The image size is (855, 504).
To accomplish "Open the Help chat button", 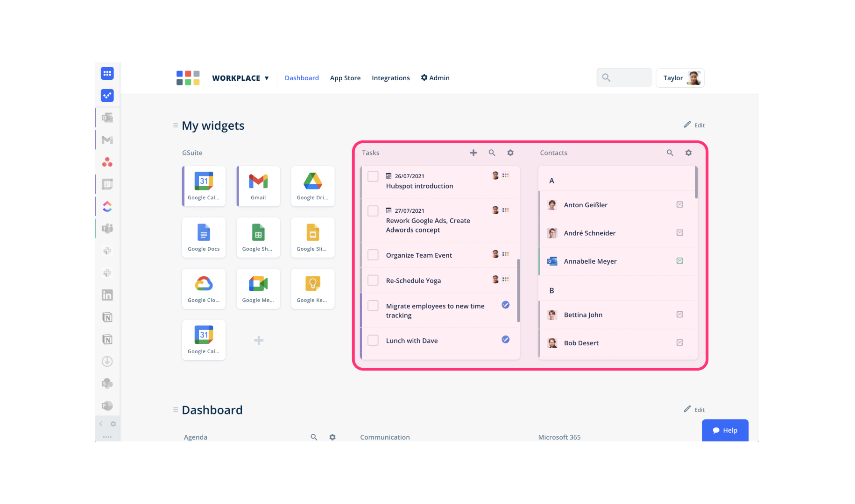I will coord(725,430).
